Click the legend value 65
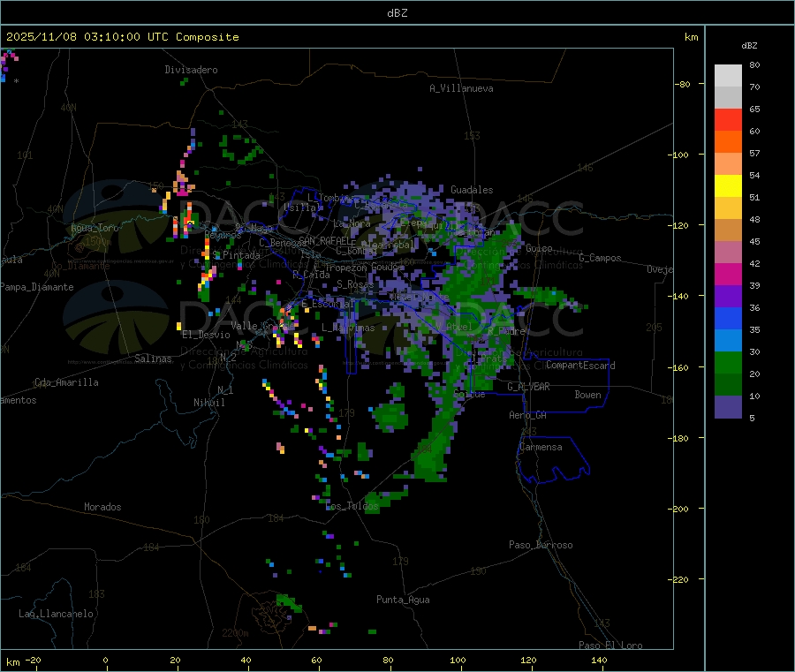This screenshot has width=795, height=672. (754, 109)
